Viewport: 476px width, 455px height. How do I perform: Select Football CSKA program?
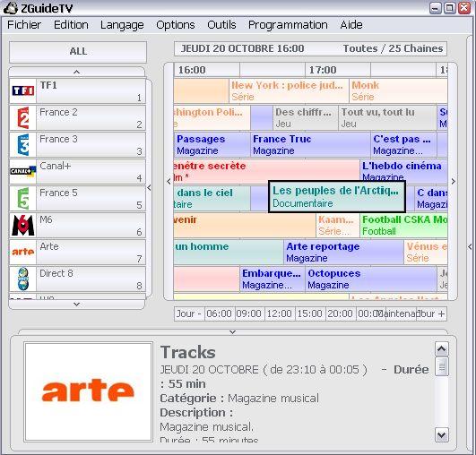pos(403,226)
